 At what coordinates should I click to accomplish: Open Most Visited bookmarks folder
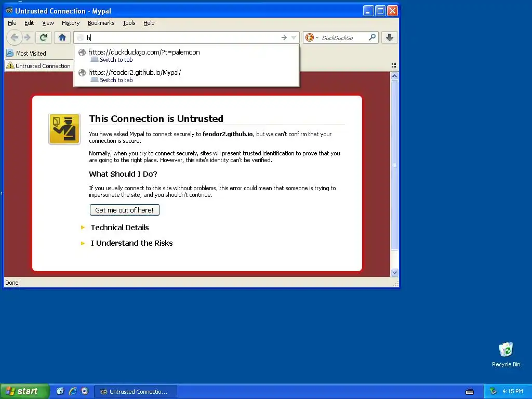click(26, 54)
